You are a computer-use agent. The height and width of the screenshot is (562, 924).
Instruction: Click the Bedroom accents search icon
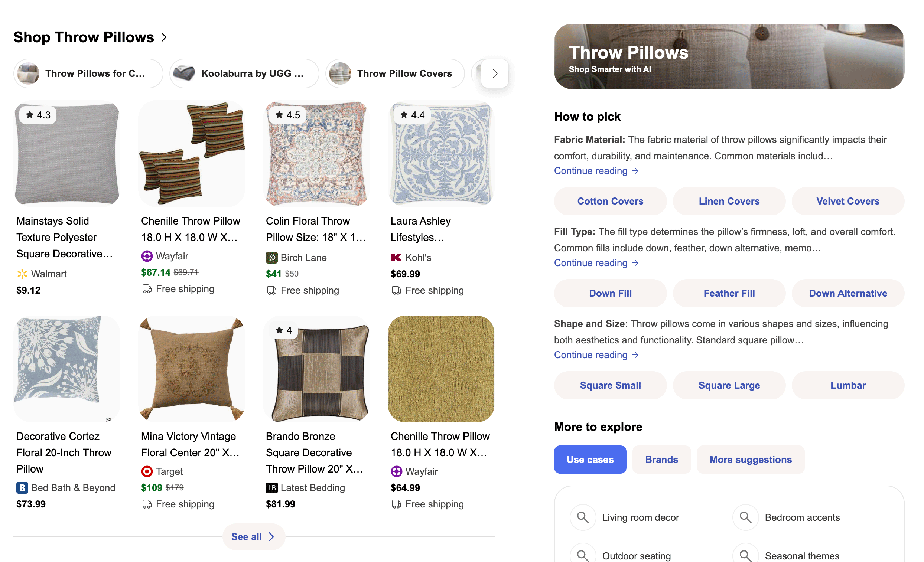tap(745, 518)
